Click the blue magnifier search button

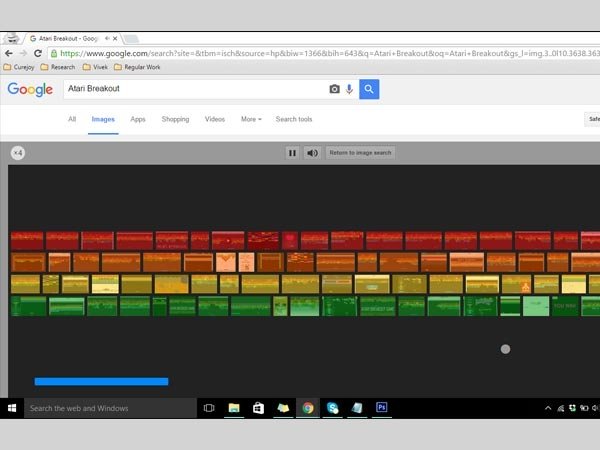tap(369, 89)
